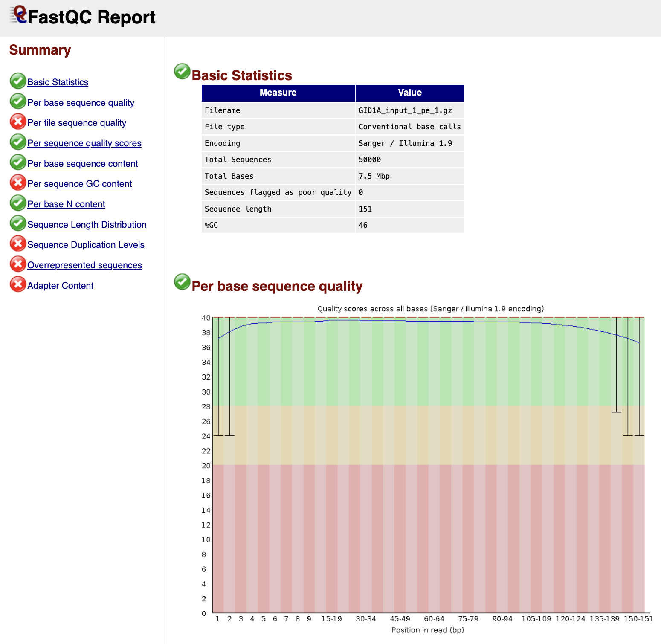The width and height of the screenshot is (661, 644).
Task: Click the 150-151 x-axis label
Action: pos(638,619)
